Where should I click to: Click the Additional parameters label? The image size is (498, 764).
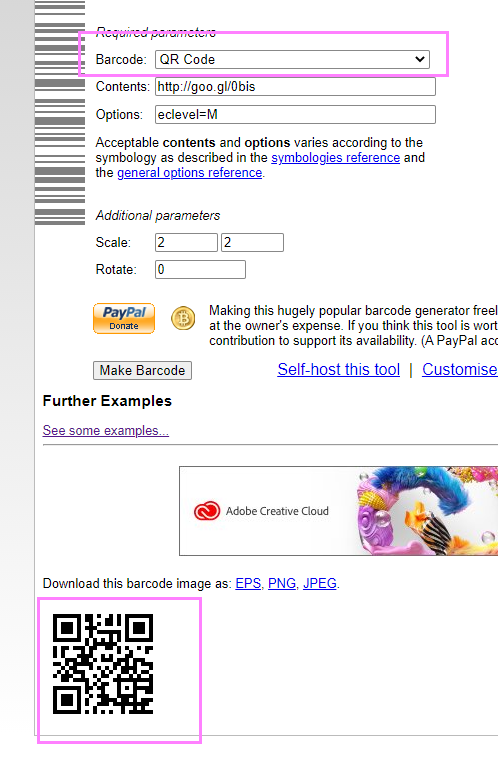158,215
